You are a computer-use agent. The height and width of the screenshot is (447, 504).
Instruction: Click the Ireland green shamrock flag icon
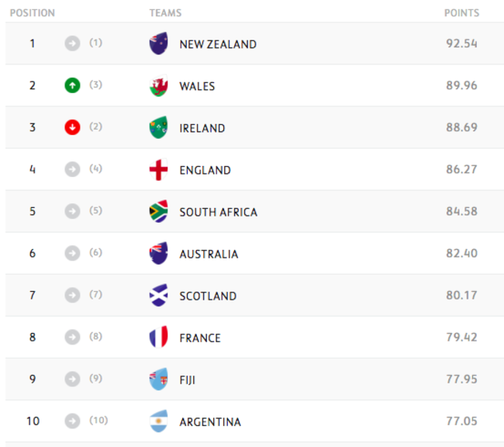pos(159,127)
